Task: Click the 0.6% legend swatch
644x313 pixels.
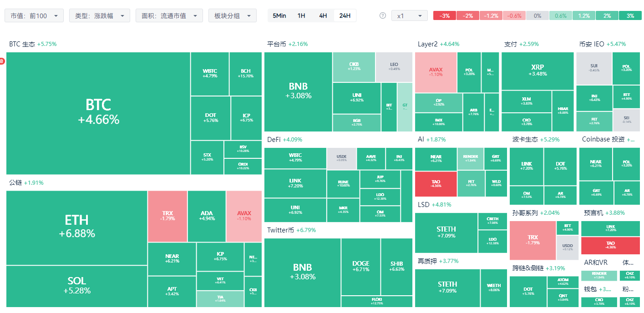Action: (x=561, y=15)
